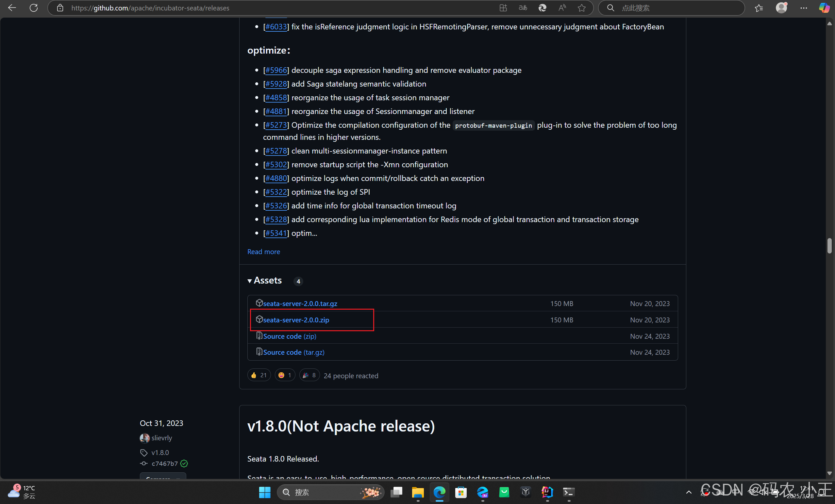Open pull request #5273 link
835x504 pixels.
(276, 125)
